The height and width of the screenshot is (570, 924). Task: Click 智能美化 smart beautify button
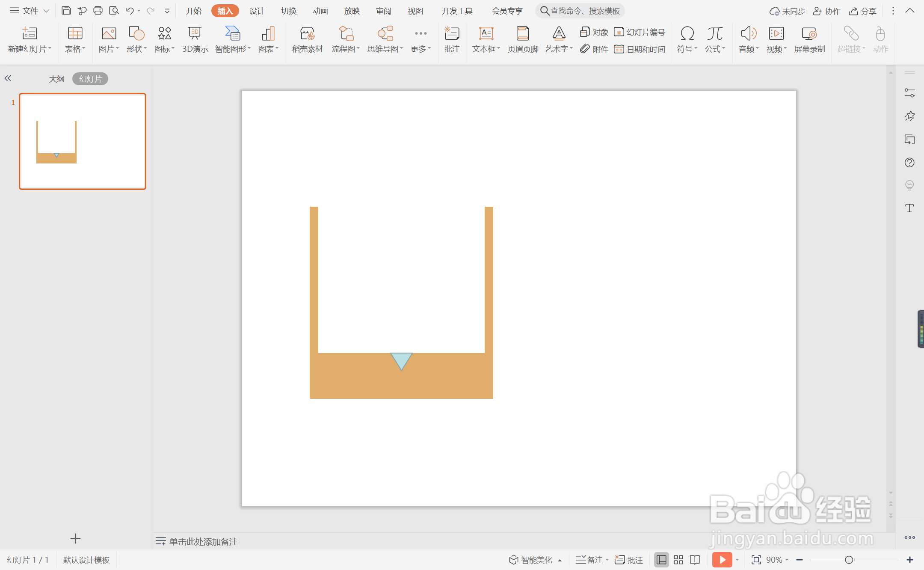tap(531, 560)
